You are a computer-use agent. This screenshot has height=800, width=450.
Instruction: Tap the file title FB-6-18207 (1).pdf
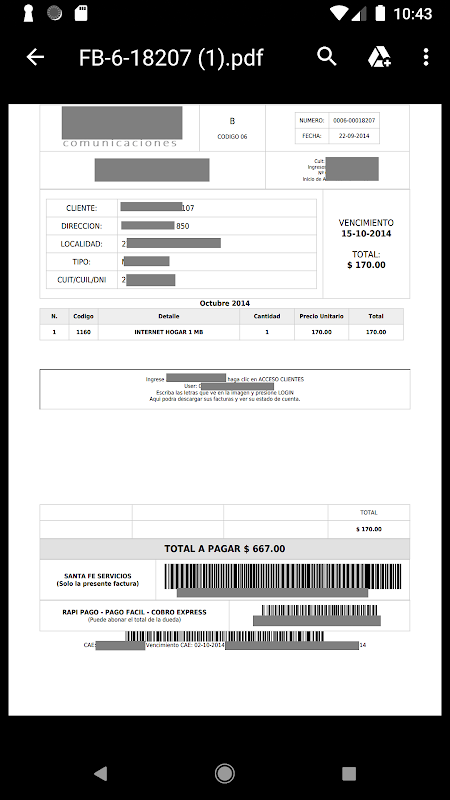(x=171, y=58)
